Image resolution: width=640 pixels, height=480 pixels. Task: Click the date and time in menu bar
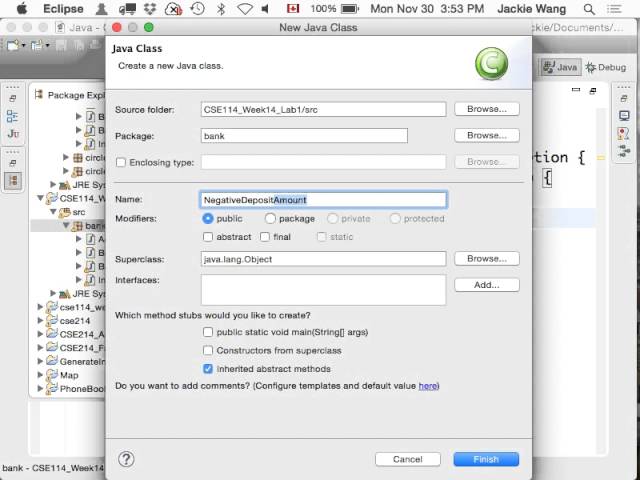427,9
